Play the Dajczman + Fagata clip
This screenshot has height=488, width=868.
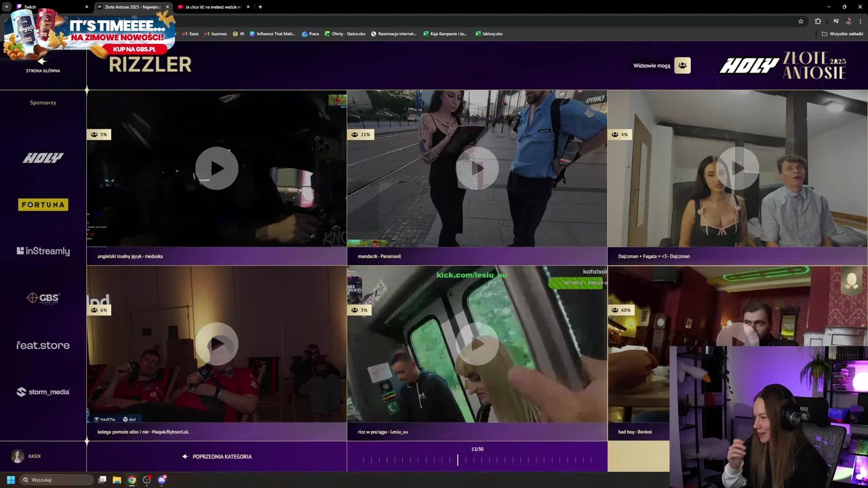(737, 168)
